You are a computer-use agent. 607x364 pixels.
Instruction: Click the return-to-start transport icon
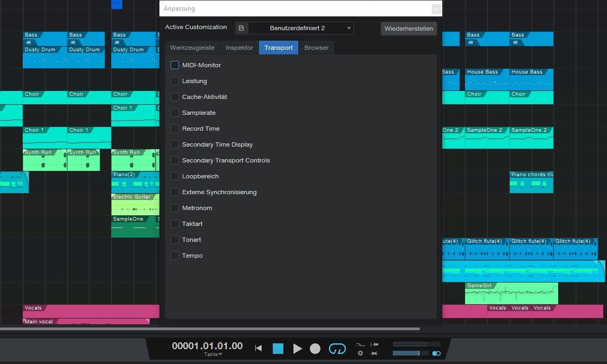pos(258,348)
